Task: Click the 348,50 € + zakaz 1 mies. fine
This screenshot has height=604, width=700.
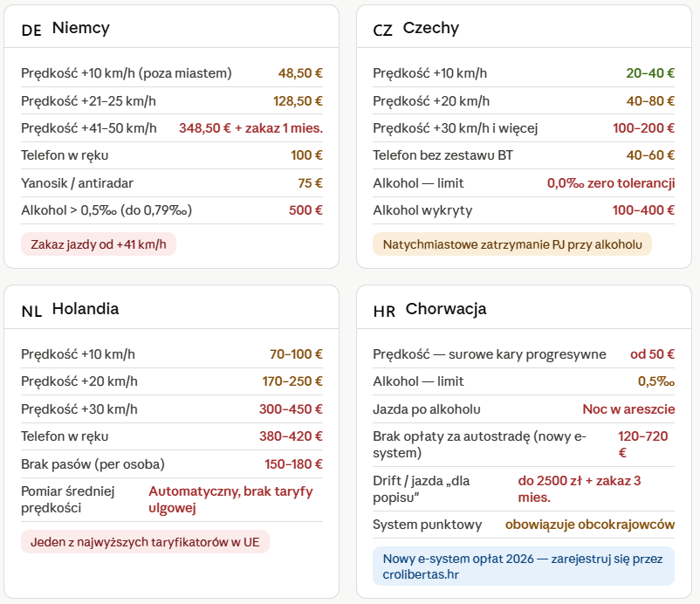Action: (x=250, y=128)
